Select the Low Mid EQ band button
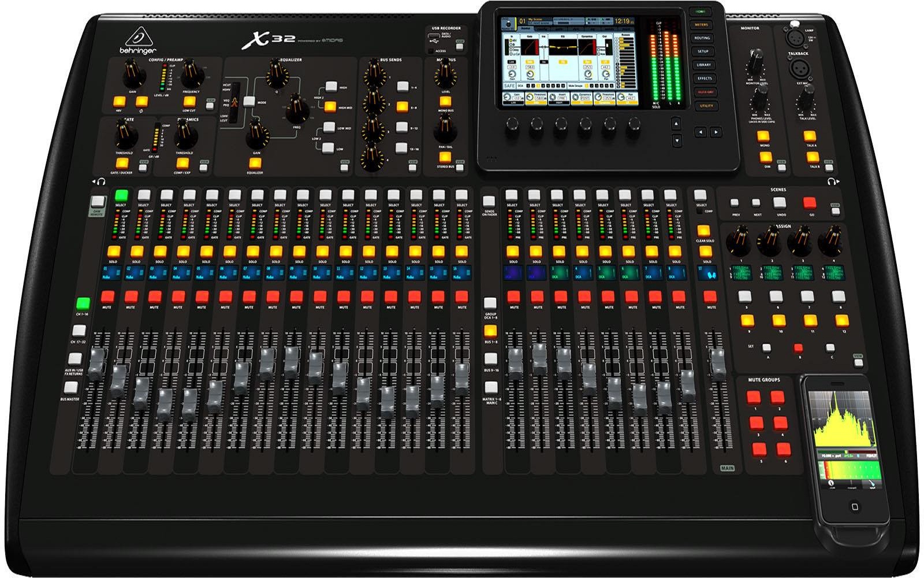Image resolution: width=924 pixels, height=578 pixels. [329, 127]
